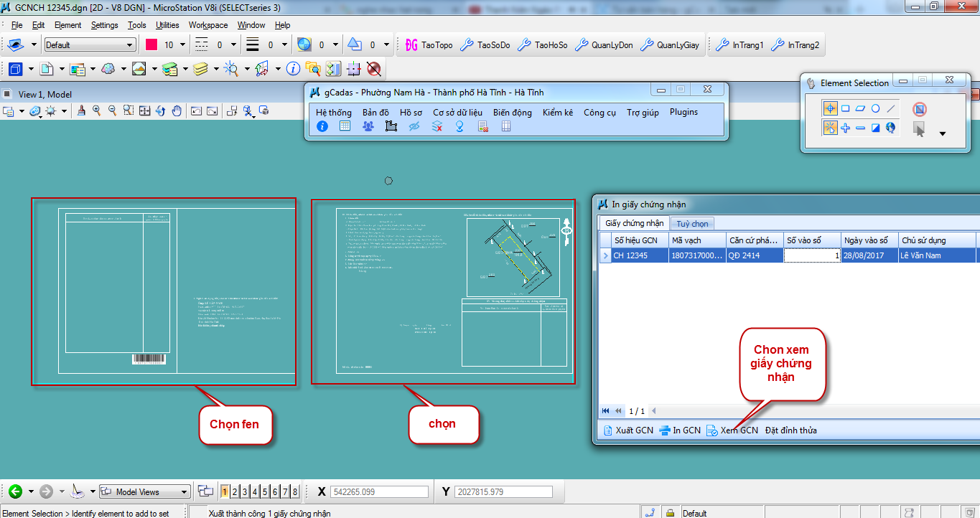The height and width of the screenshot is (518, 980).
Task: Click the Disable Handles icon in Element Selection
Action: coord(919,109)
